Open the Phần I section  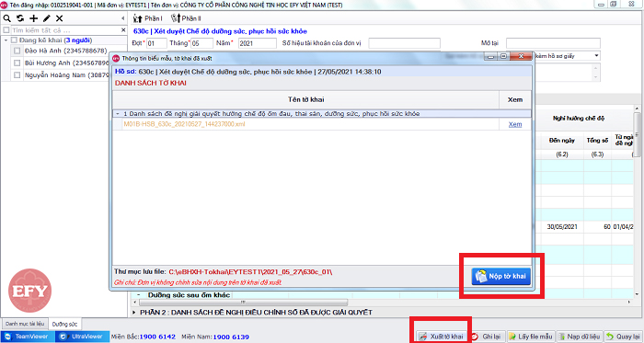(x=148, y=18)
